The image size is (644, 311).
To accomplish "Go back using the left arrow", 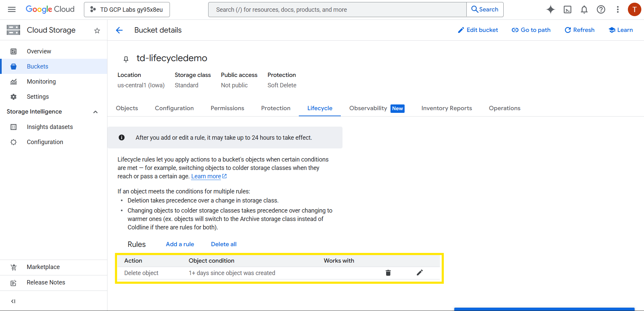I will [119, 30].
